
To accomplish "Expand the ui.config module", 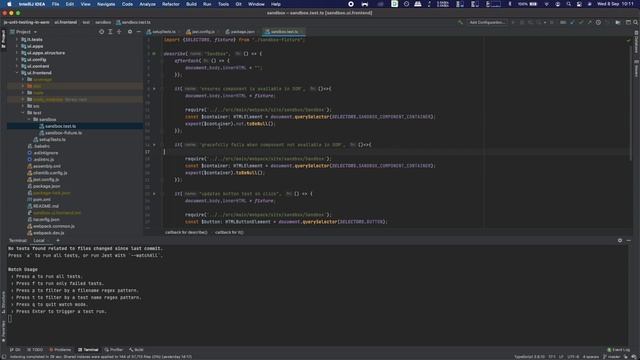I will coord(17,60).
